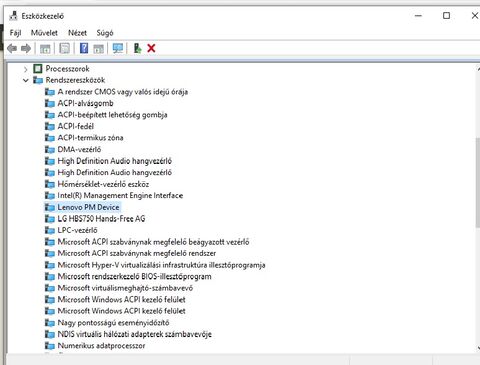This screenshot has height=365, width=480.
Task: Select first High Definition Audio hangvezérlő
Action: coord(115,161)
